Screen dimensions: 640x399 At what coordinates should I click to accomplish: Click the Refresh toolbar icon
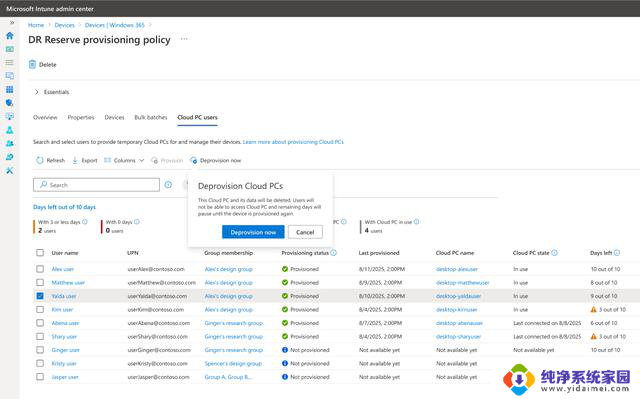[x=40, y=160]
